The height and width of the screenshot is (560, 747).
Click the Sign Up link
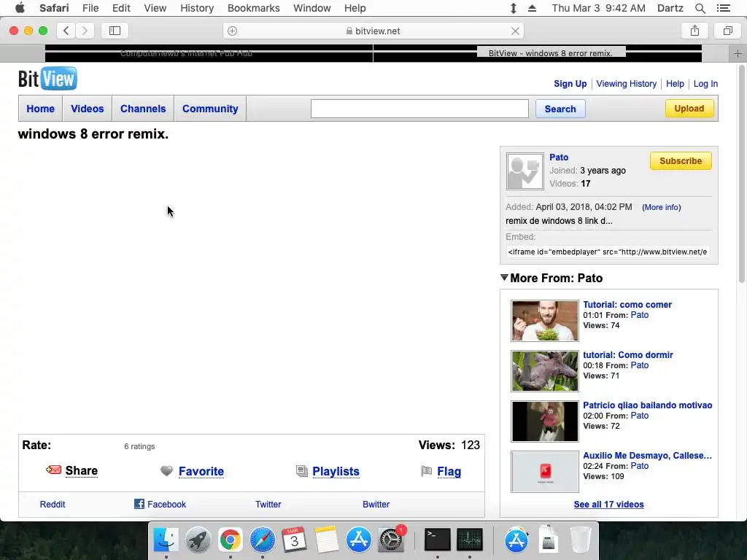(570, 84)
